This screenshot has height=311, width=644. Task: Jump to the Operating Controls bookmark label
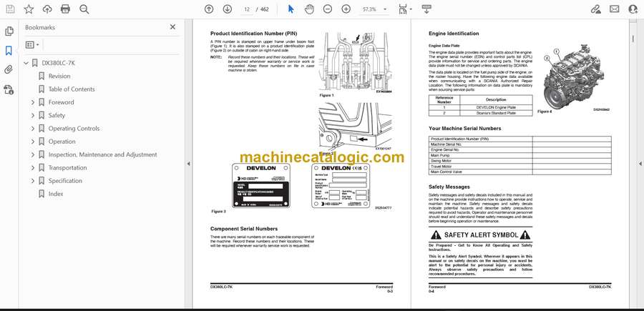[x=74, y=129]
